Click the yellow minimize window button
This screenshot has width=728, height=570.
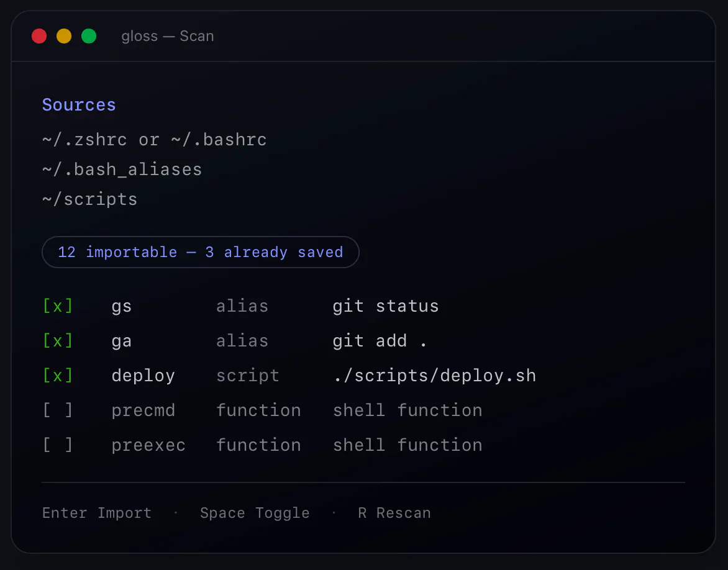point(64,36)
